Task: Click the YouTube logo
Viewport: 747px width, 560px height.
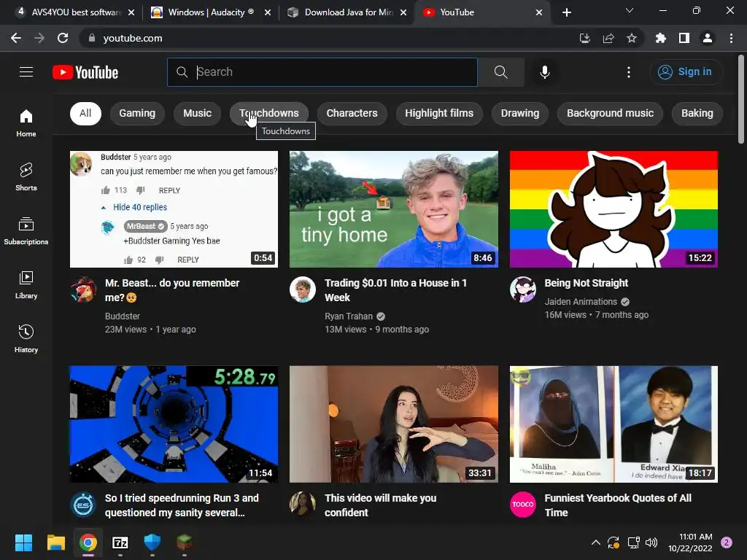Action: coord(85,72)
